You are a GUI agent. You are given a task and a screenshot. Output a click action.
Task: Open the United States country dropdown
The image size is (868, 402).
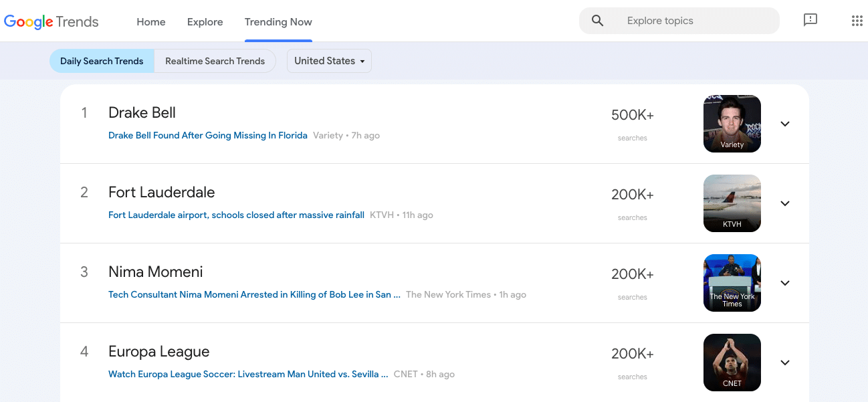pos(329,61)
